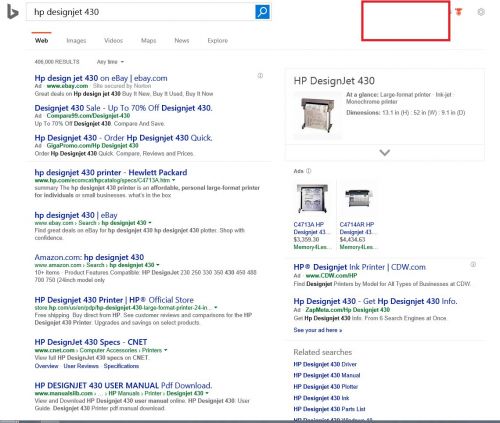Click CNET Overview sublink
Screen dimensions: 500x423
46,366
